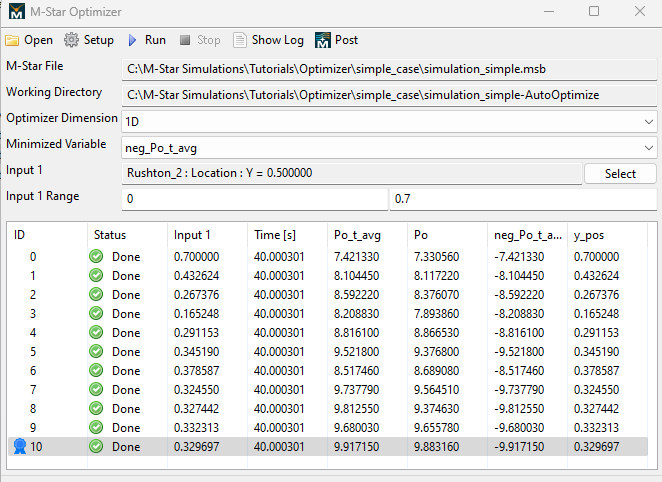Click the Input 1 Range maximum field 0.7
This screenshot has width=662, height=482.
click(x=523, y=199)
